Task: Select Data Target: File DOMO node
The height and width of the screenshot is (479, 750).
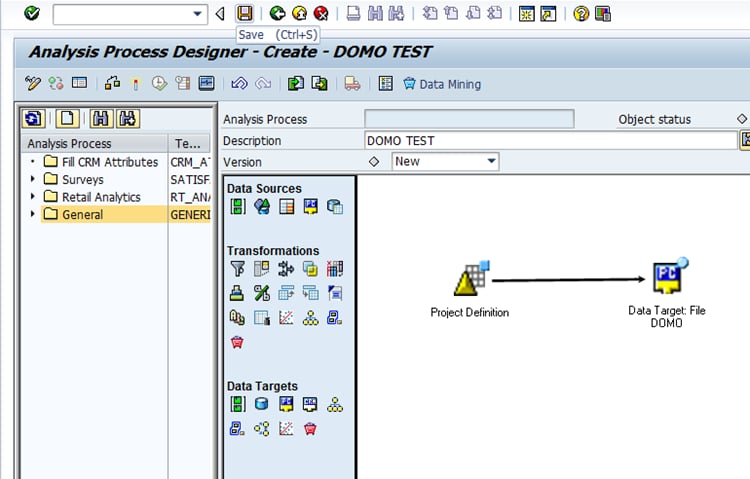Action: [x=667, y=293]
